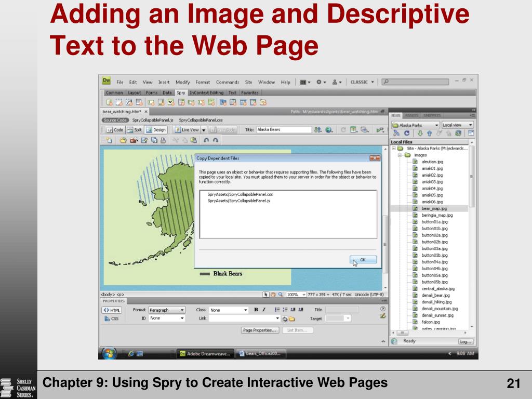The width and height of the screenshot is (532, 399).
Task: Click the Spry Accordion icon
Action: click(243, 102)
